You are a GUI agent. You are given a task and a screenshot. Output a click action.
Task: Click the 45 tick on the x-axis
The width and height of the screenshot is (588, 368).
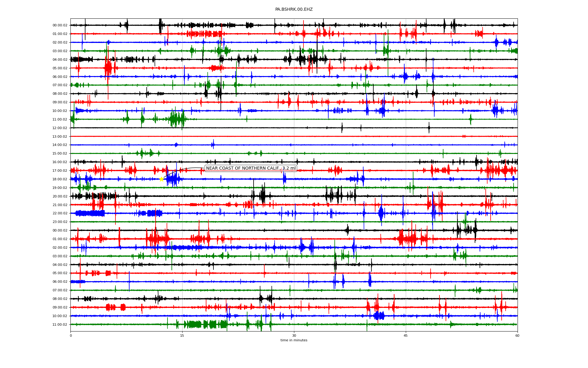[x=406, y=335]
